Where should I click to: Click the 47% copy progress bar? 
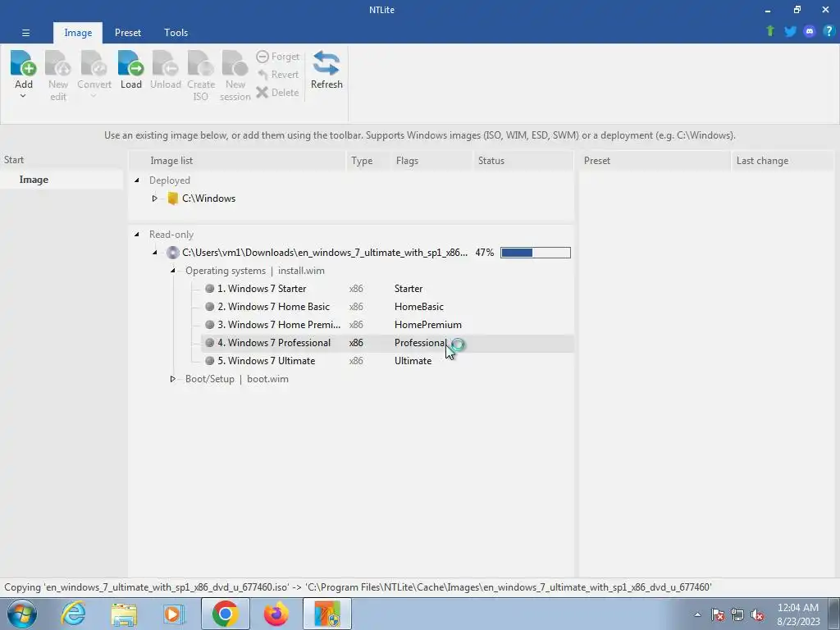[535, 253]
